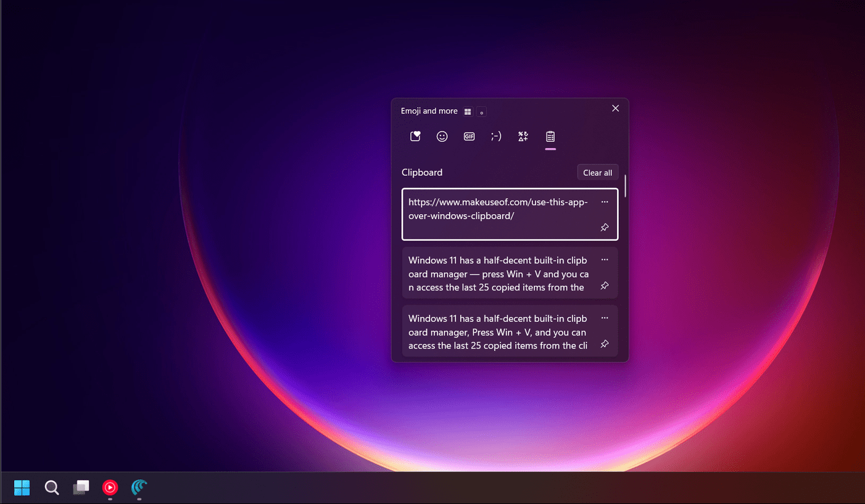The height and width of the screenshot is (504, 865).
Task: Launch YouTube Music from the taskbar
Action: [x=110, y=487]
